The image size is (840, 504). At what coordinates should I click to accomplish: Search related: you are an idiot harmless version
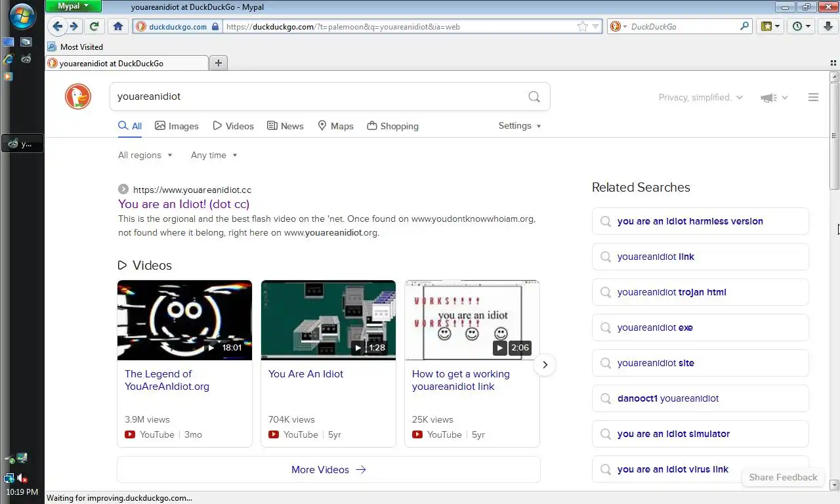700,221
